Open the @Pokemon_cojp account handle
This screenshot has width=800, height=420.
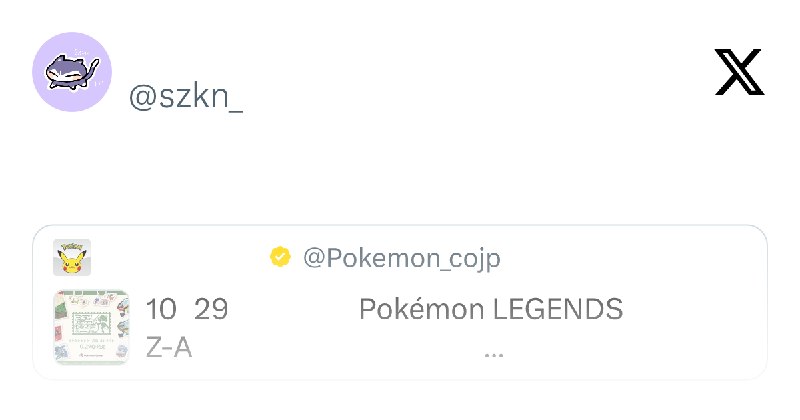pyautogui.click(x=402, y=258)
